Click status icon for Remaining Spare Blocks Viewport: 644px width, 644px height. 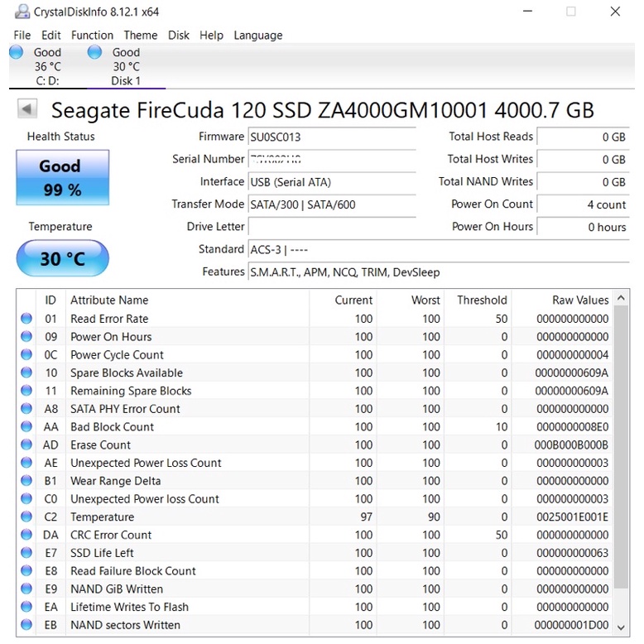pos(26,391)
